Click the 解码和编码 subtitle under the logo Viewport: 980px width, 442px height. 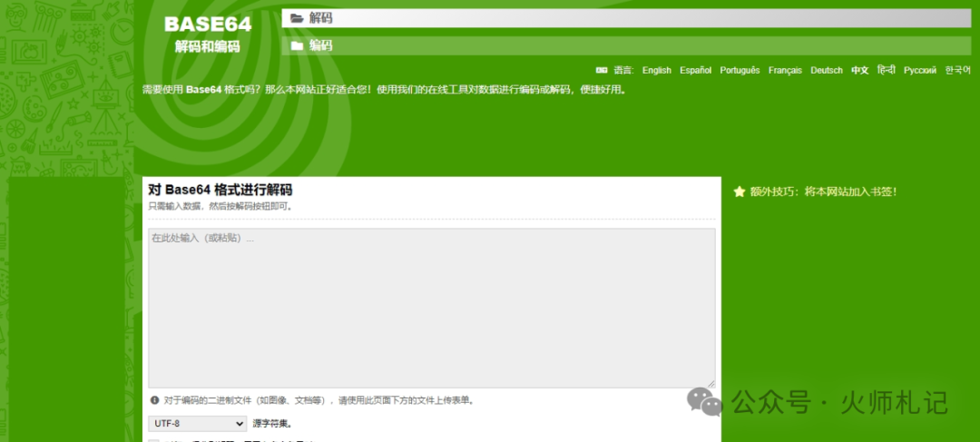(x=208, y=47)
